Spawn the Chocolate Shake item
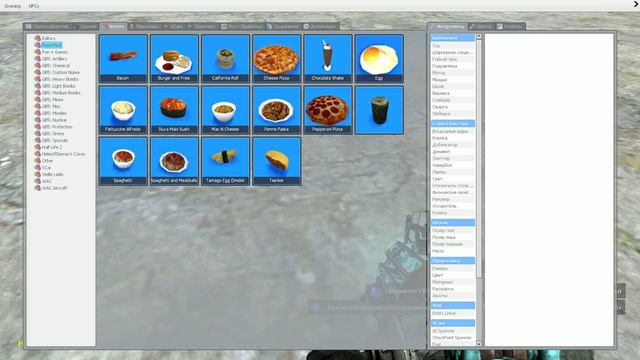This screenshot has height=360, width=640. pyautogui.click(x=328, y=59)
